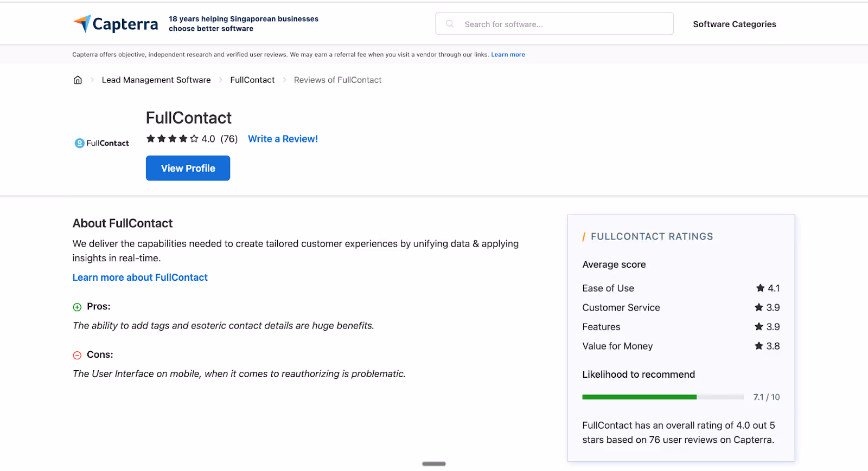Click the green plus Pros icon
The width and height of the screenshot is (868, 471).
coord(77,307)
